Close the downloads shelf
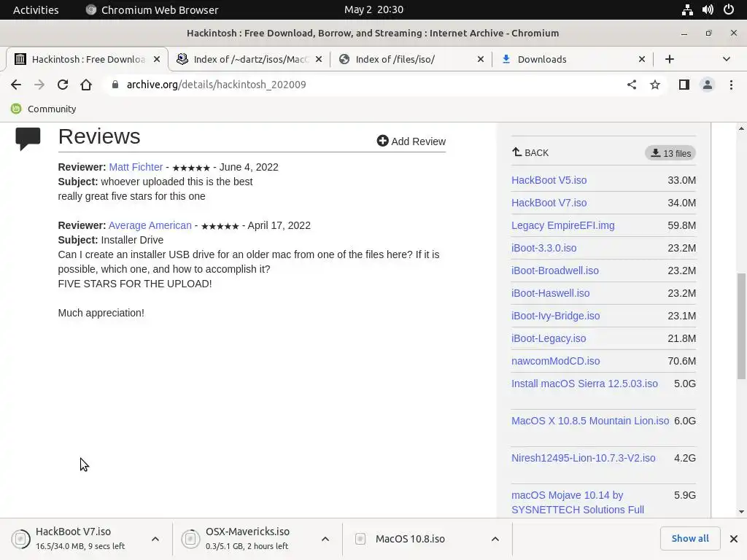This screenshot has height=560, width=747. click(x=734, y=539)
